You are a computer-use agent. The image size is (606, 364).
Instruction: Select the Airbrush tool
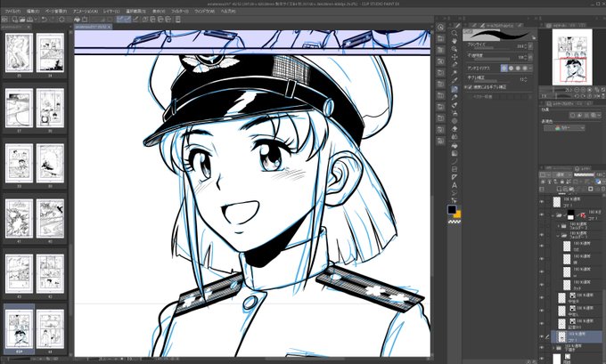(454, 113)
